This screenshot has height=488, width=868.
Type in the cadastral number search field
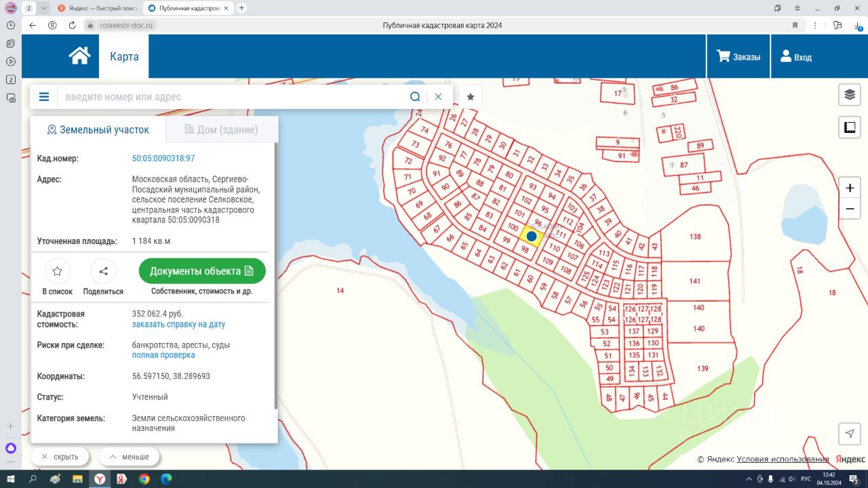(231, 97)
